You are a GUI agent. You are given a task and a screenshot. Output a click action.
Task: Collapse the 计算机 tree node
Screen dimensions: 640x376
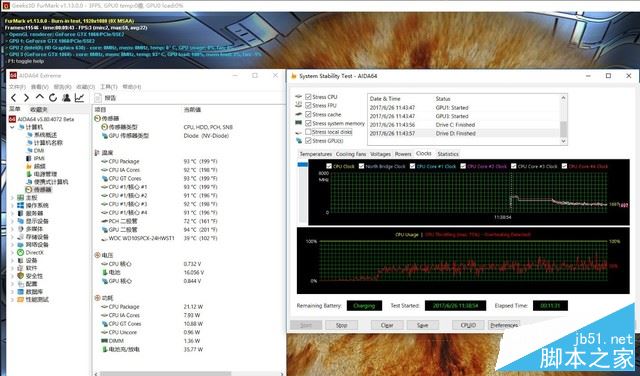pos(13,127)
